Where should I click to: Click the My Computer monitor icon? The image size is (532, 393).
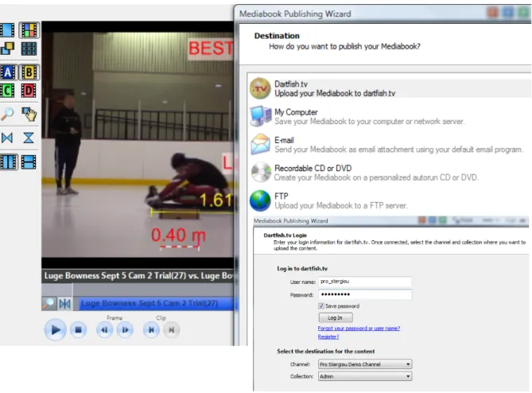point(261,116)
